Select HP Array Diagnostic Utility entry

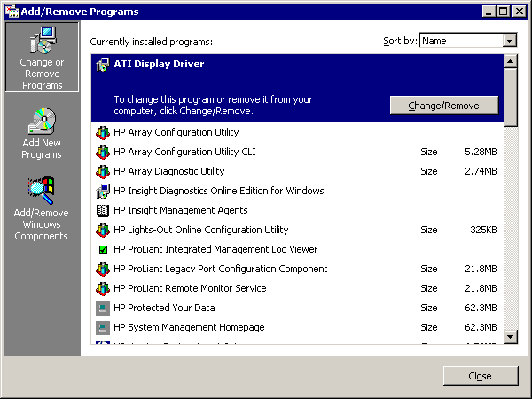click(168, 172)
